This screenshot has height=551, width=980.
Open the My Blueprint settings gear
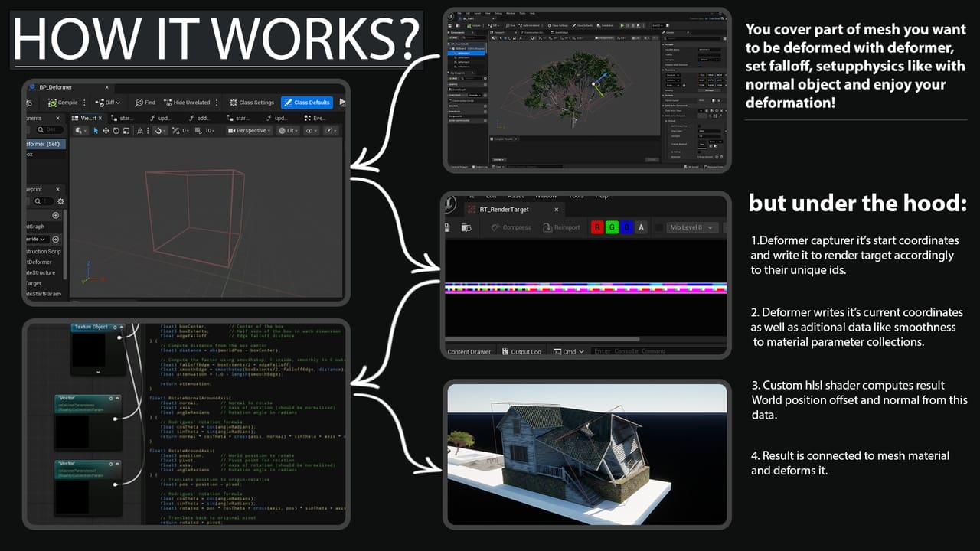tap(60, 201)
